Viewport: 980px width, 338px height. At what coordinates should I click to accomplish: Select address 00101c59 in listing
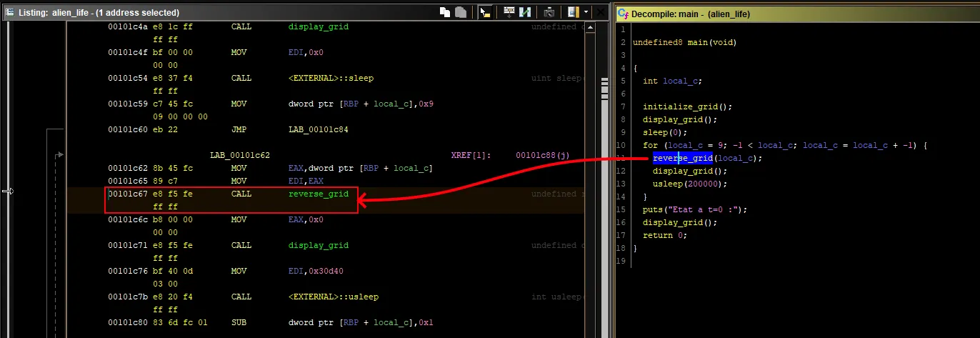tap(128, 104)
